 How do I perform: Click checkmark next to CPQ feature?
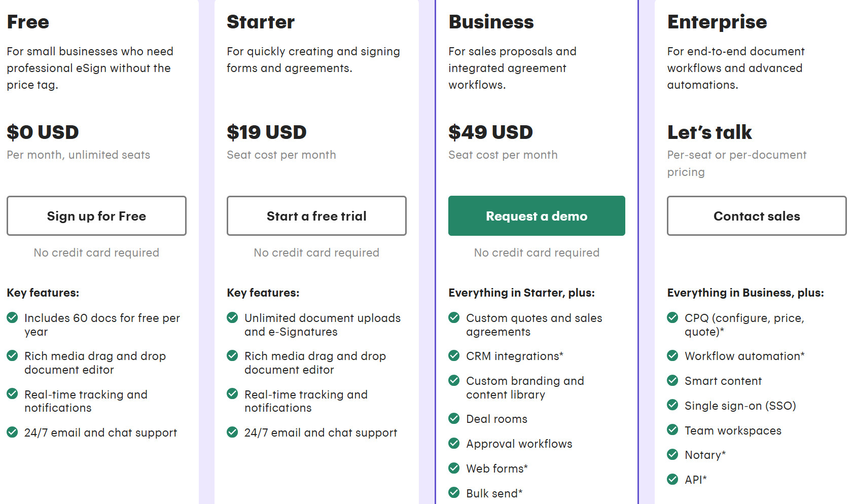tap(672, 318)
